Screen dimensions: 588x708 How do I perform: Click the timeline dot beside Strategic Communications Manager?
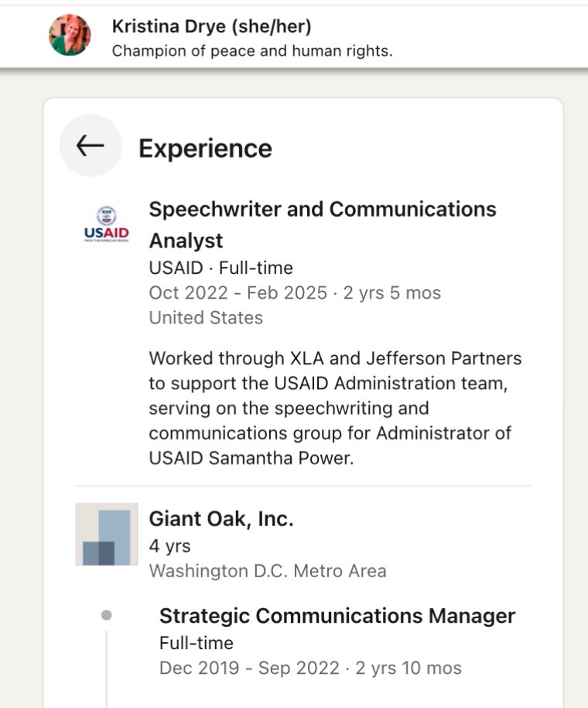107,615
